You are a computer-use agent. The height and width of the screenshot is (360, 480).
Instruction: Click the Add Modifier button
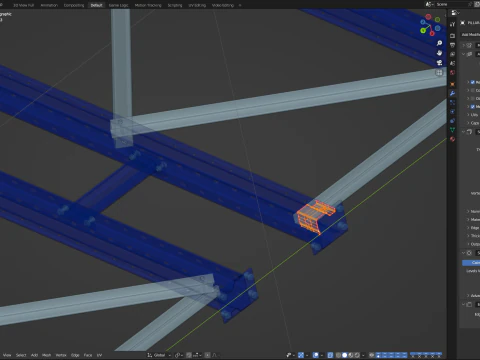click(471, 35)
